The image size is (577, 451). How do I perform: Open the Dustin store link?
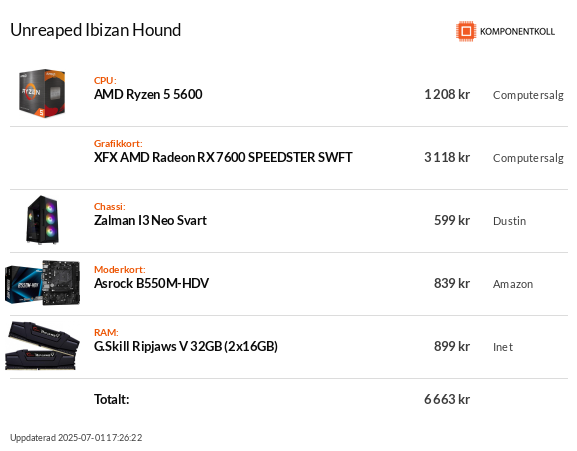(x=509, y=221)
